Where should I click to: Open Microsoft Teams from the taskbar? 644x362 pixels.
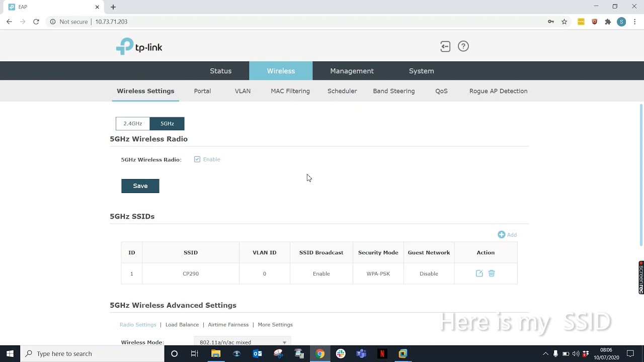(361, 353)
